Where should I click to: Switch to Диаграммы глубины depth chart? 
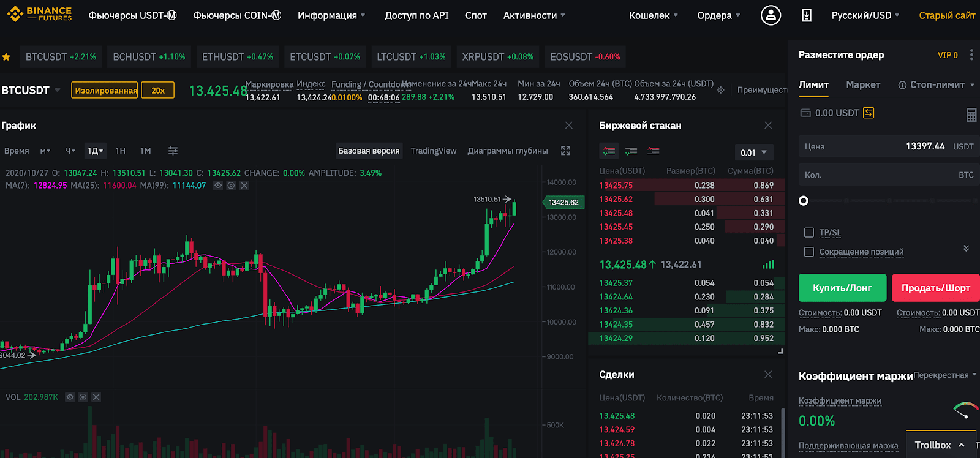pyautogui.click(x=508, y=151)
